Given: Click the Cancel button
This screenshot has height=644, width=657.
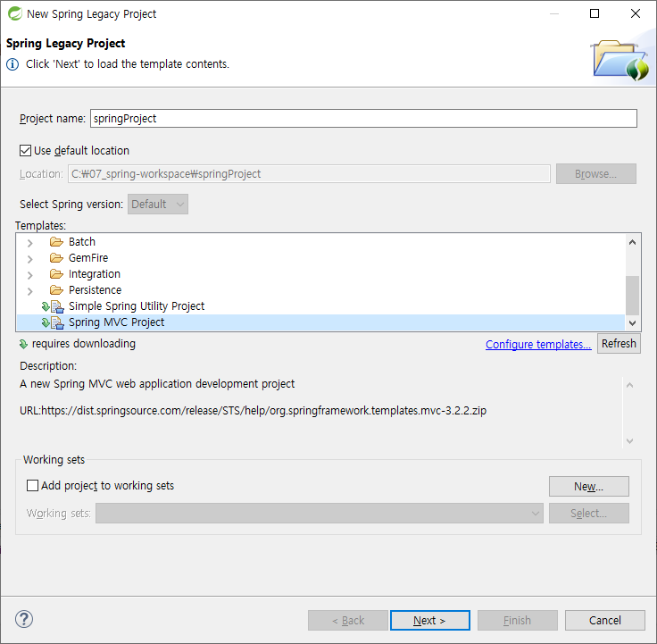Looking at the screenshot, I should click(x=604, y=620).
